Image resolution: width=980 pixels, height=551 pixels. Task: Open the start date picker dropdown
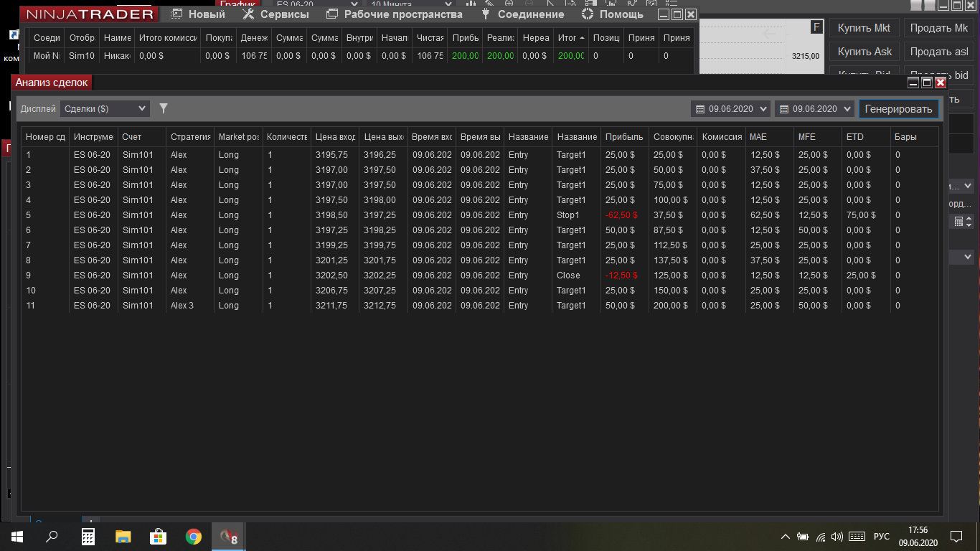[730, 109]
